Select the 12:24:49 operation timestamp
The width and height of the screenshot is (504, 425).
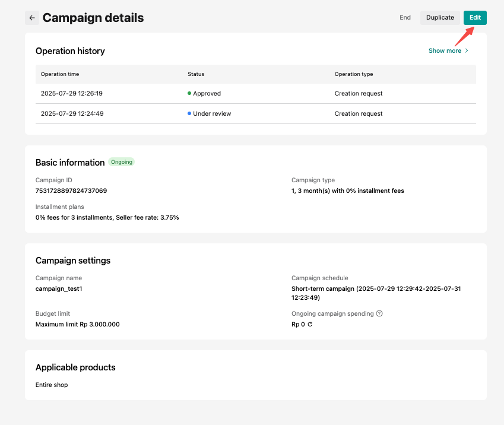(72, 114)
